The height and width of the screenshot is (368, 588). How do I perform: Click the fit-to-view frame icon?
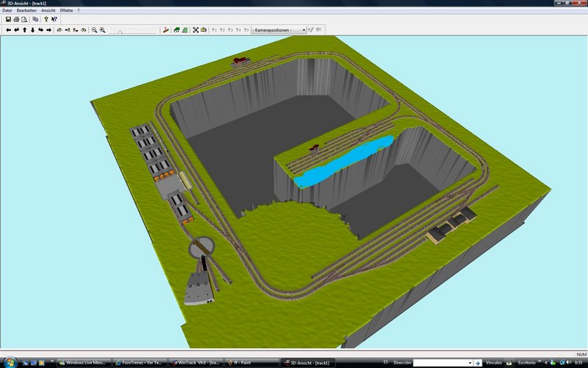196,29
